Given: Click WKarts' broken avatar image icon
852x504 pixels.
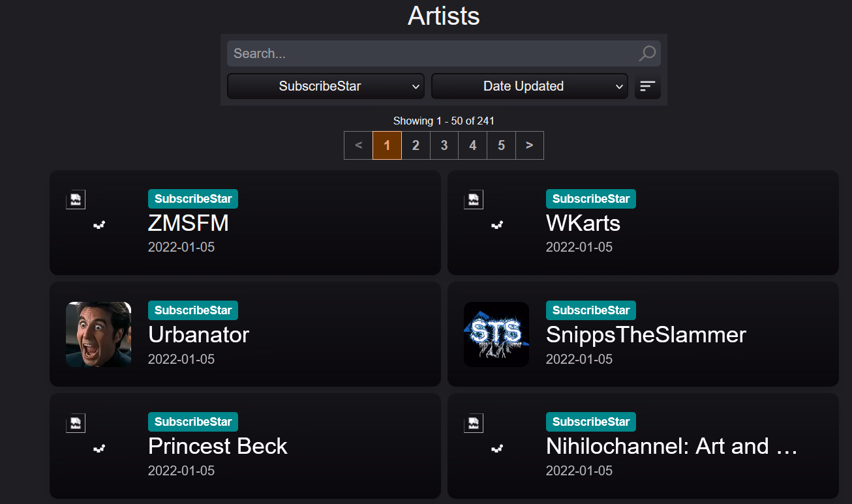Looking at the screenshot, I should 474,200.
